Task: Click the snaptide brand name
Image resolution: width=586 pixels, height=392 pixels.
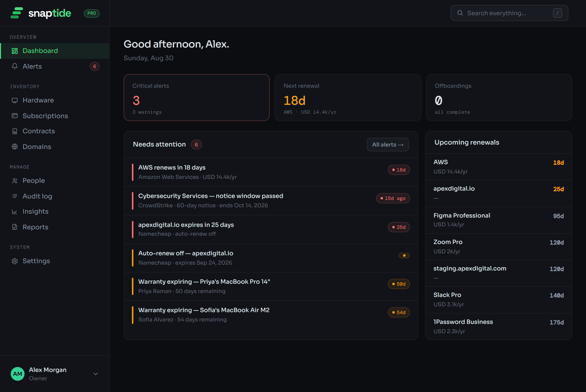Action: click(x=50, y=13)
